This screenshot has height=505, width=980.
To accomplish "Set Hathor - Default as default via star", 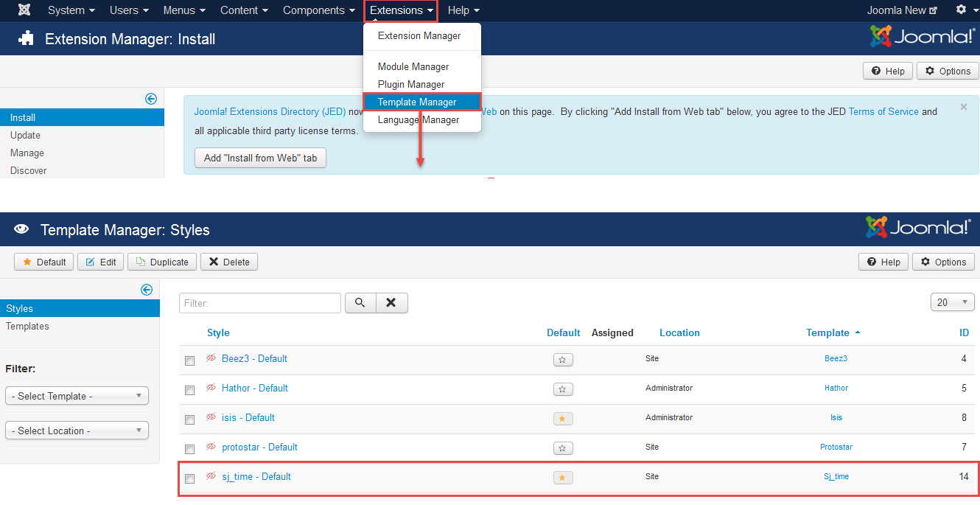I will [x=563, y=389].
